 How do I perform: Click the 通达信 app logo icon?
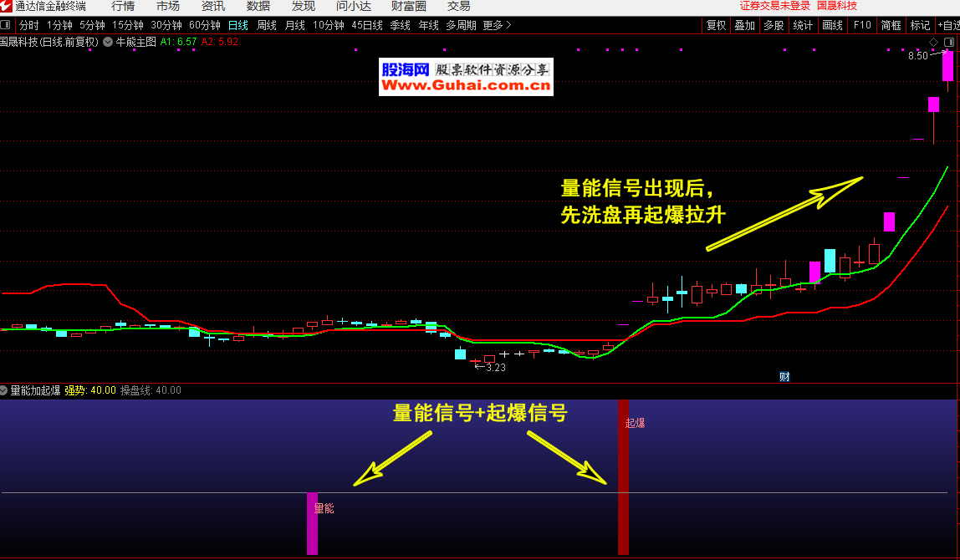(7, 7)
